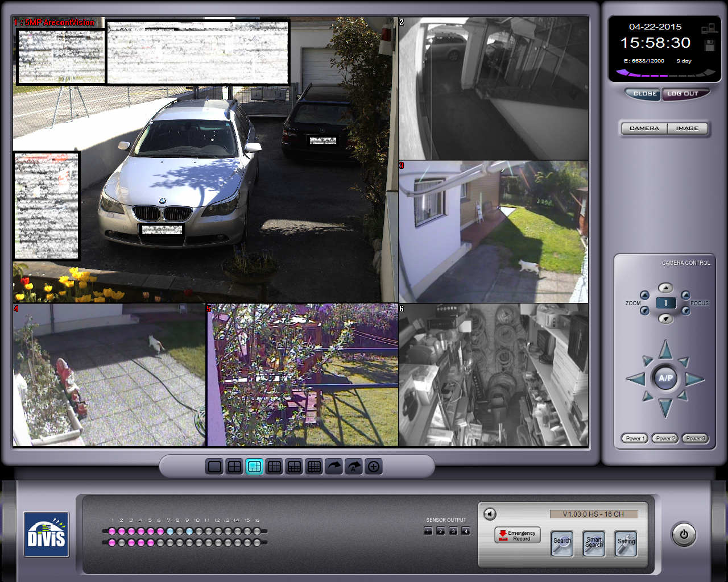Viewport: 728px width, 582px height.
Task: Open Smart Search
Action: [593, 543]
